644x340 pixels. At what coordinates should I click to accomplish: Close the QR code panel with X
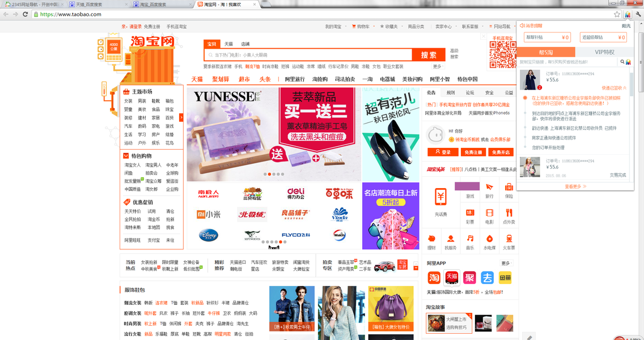click(484, 36)
